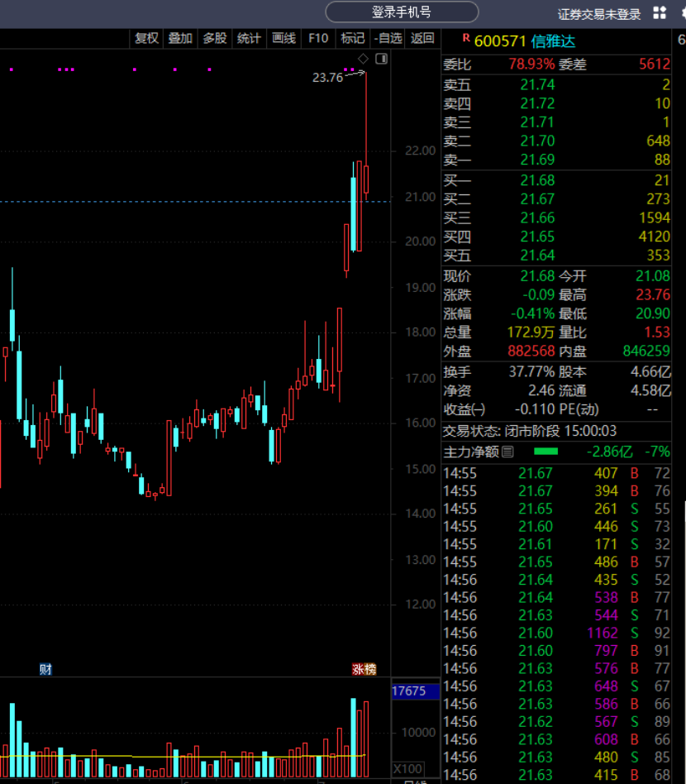
Task: Open the 主力净额 detail list icon
Action: [x=507, y=452]
